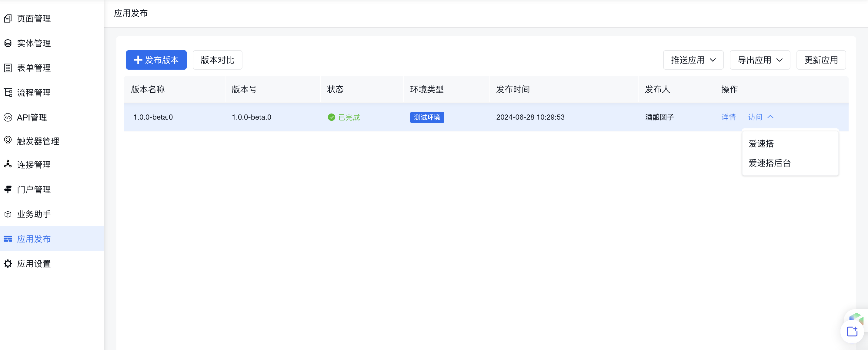868x350 pixels.
Task: Click the 流程管理 flow icon
Action: [x=8, y=93]
